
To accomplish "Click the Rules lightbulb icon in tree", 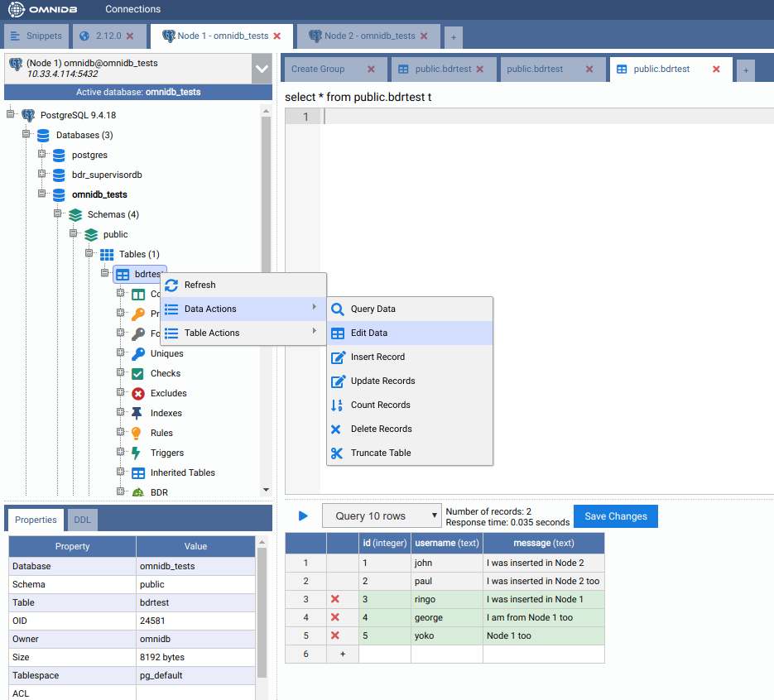I will coord(137,434).
